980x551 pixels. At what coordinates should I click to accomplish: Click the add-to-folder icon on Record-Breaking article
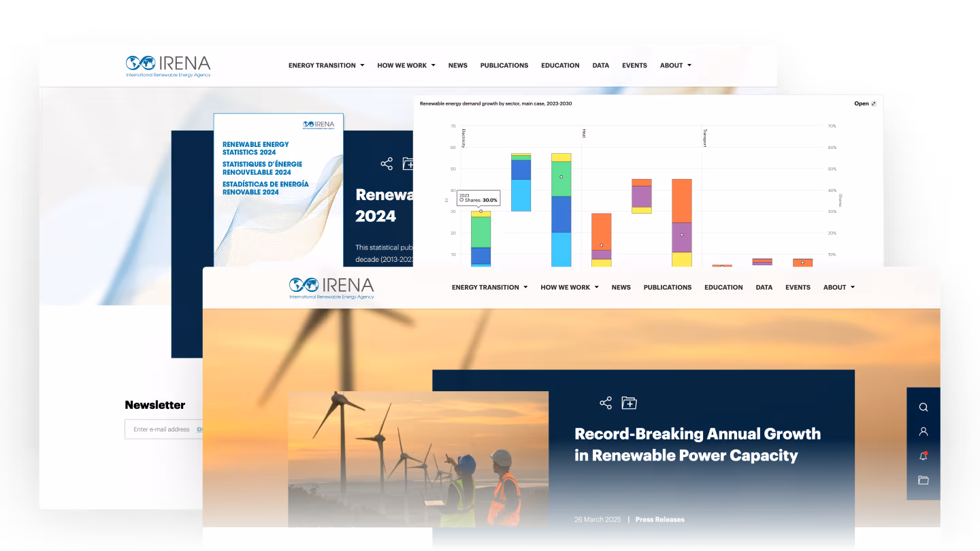click(629, 403)
